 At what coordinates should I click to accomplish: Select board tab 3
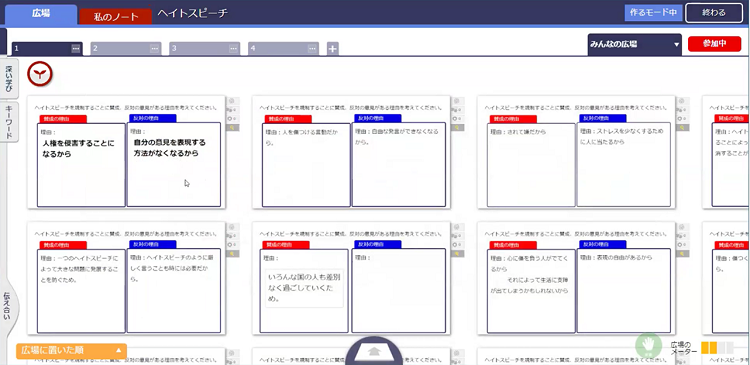(x=205, y=48)
